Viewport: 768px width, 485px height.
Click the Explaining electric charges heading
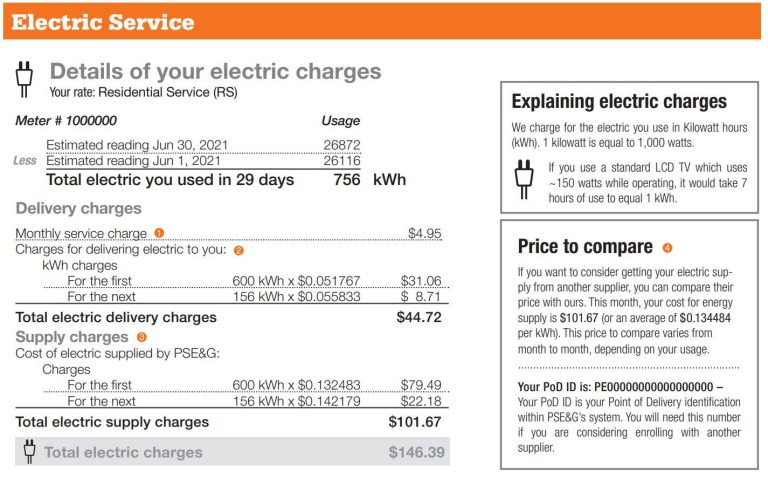[x=619, y=101]
